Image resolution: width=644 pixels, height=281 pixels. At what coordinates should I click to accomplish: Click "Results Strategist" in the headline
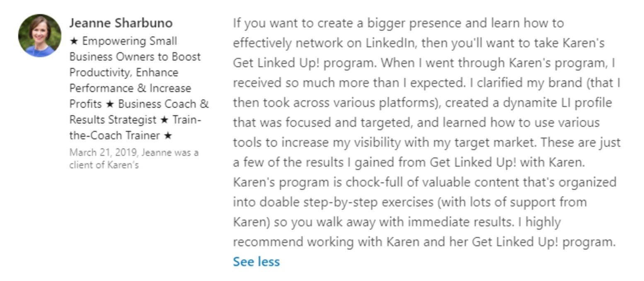click(113, 120)
